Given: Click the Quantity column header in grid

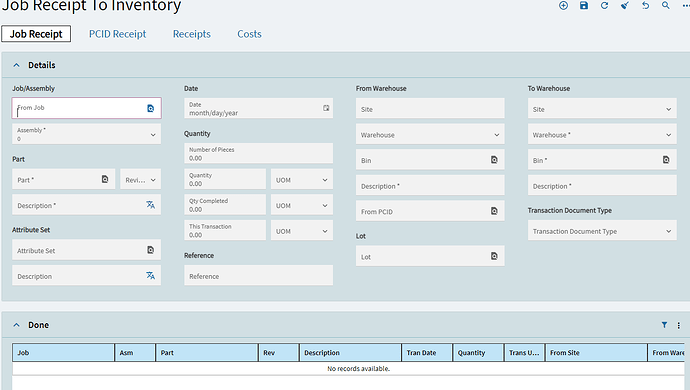Looking at the screenshot, I should pos(478,353).
